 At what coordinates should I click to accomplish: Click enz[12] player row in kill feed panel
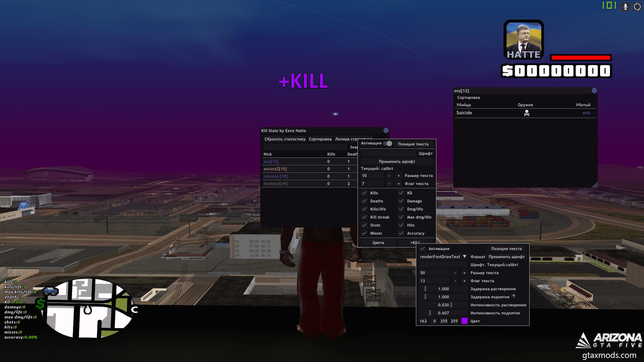[525, 112]
